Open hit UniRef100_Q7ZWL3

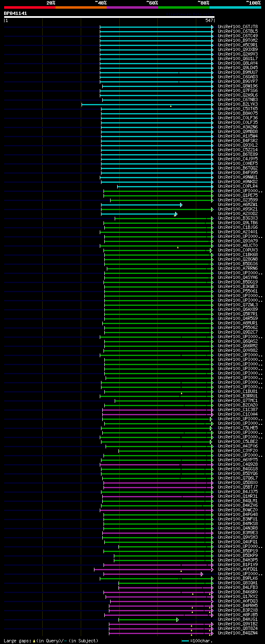238,305
